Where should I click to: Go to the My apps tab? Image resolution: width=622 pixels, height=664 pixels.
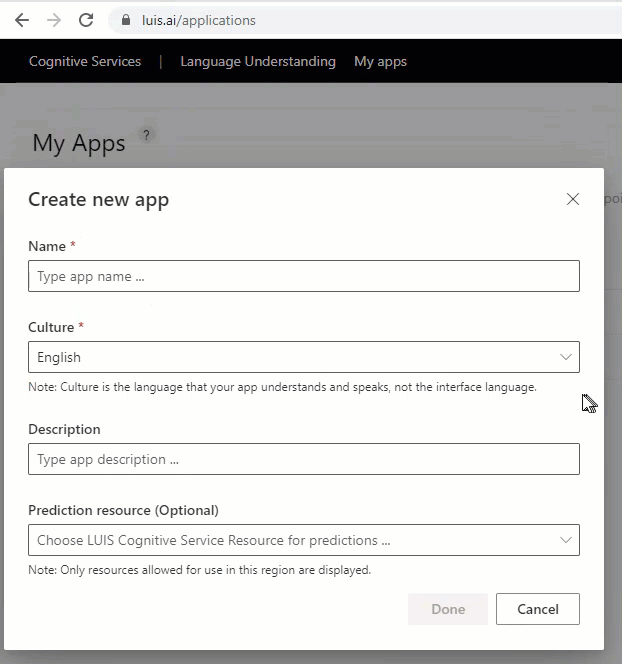click(x=380, y=61)
